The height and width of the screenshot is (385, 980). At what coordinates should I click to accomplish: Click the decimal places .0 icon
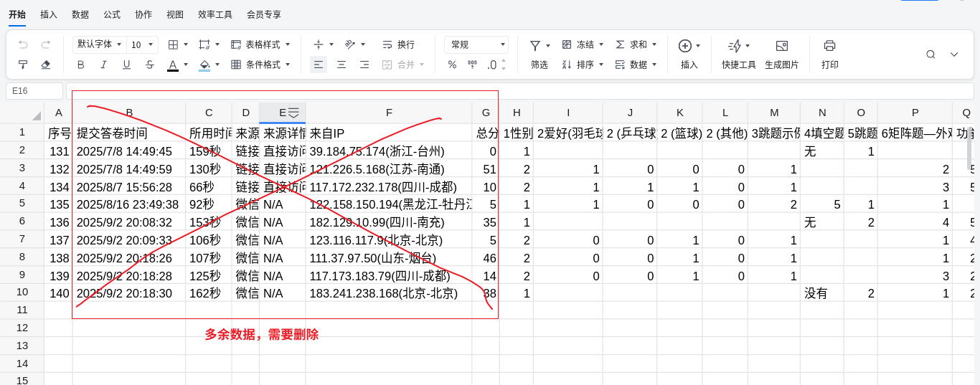pos(491,65)
